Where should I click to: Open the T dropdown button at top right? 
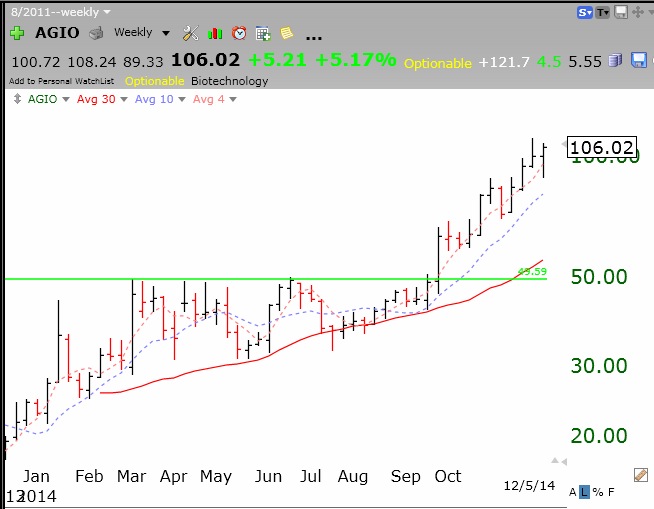click(603, 13)
